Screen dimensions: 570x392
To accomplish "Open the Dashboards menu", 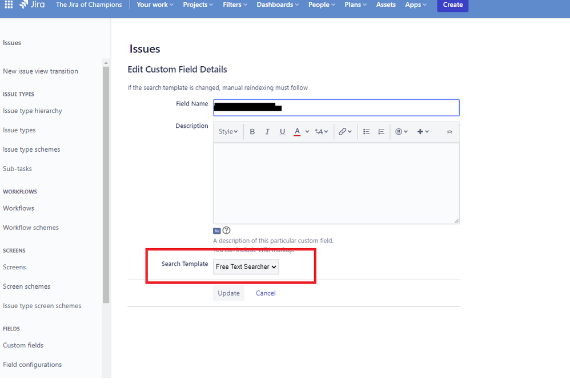I will point(278,5).
